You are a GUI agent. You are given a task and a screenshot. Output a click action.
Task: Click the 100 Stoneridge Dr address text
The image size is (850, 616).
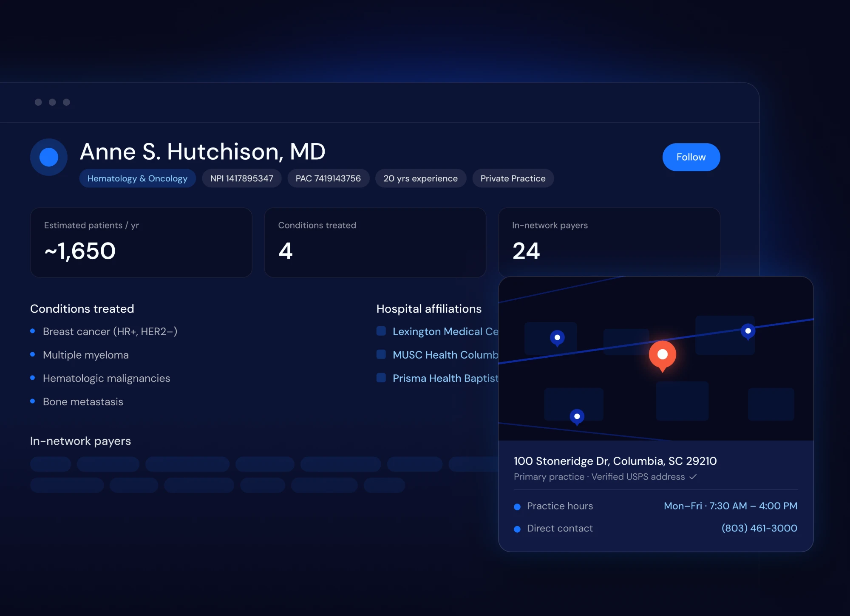point(615,461)
